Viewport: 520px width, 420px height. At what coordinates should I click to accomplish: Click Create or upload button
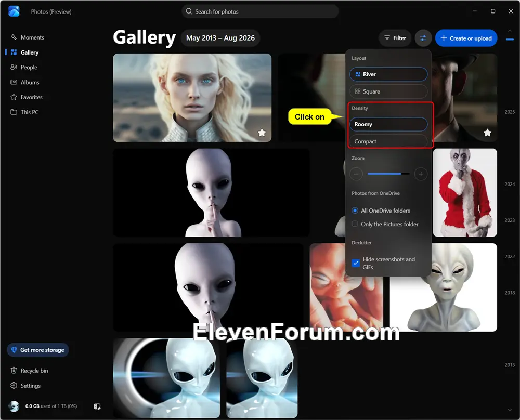pos(466,38)
